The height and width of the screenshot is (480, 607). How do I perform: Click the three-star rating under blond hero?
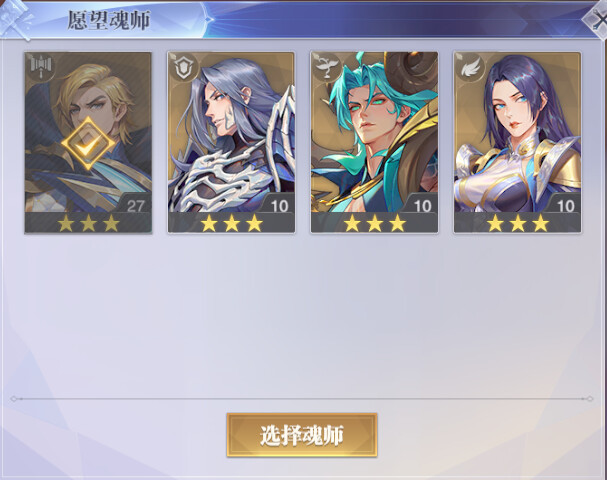coord(88,223)
